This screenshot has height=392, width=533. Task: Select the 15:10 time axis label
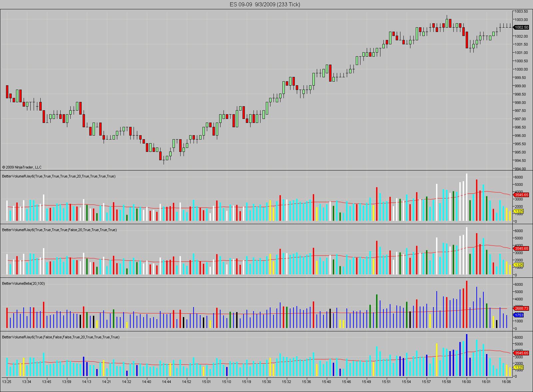tap(227, 382)
